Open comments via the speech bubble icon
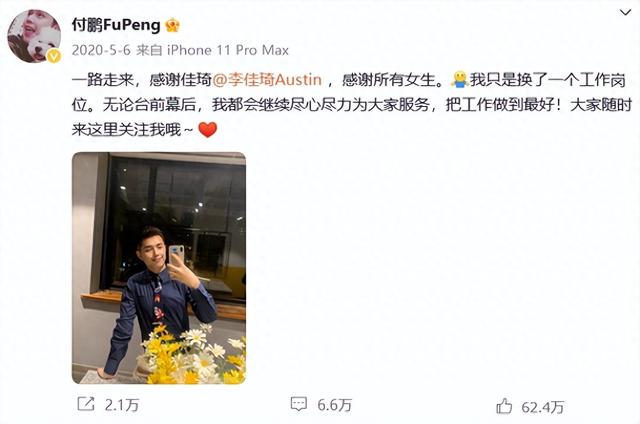This screenshot has width=640, height=424. (x=298, y=404)
